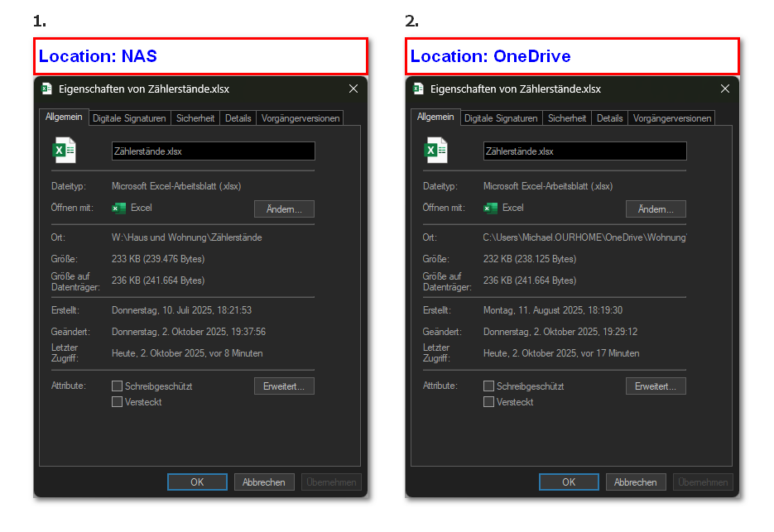The height and width of the screenshot is (532, 774).
Task: Close the NAS properties dialog with the X
Action: click(x=353, y=89)
